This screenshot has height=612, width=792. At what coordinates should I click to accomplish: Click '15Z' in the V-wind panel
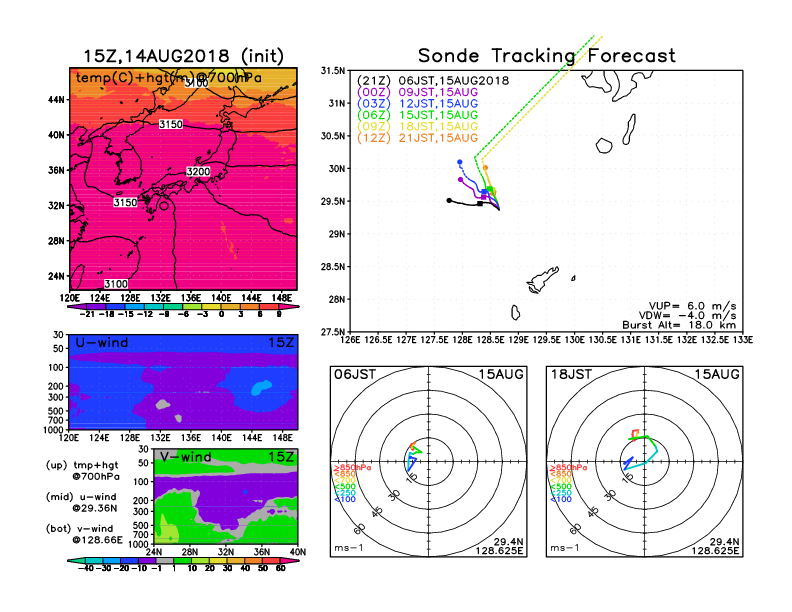[x=281, y=457]
